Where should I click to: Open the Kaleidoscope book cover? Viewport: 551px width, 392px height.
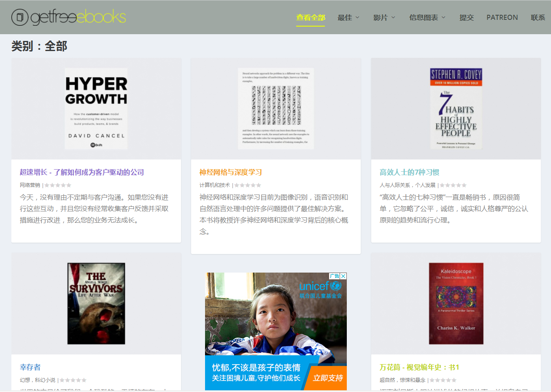pos(456,304)
